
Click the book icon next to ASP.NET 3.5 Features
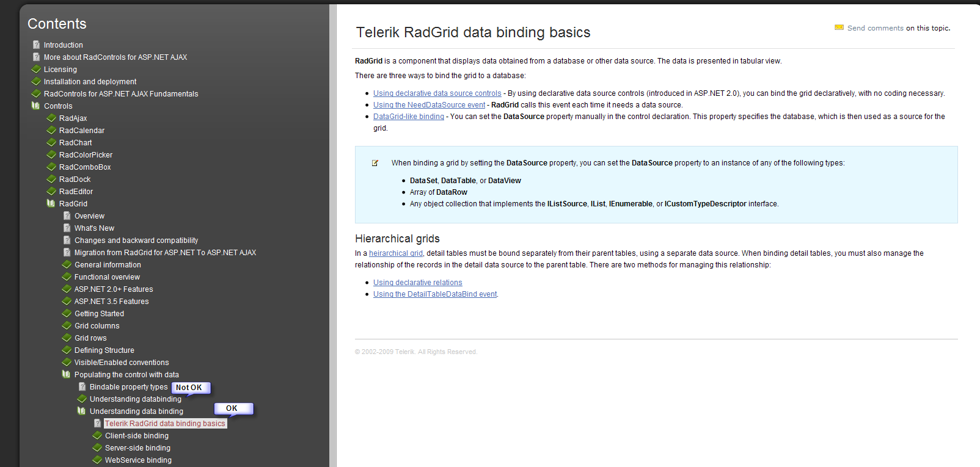coord(67,301)
